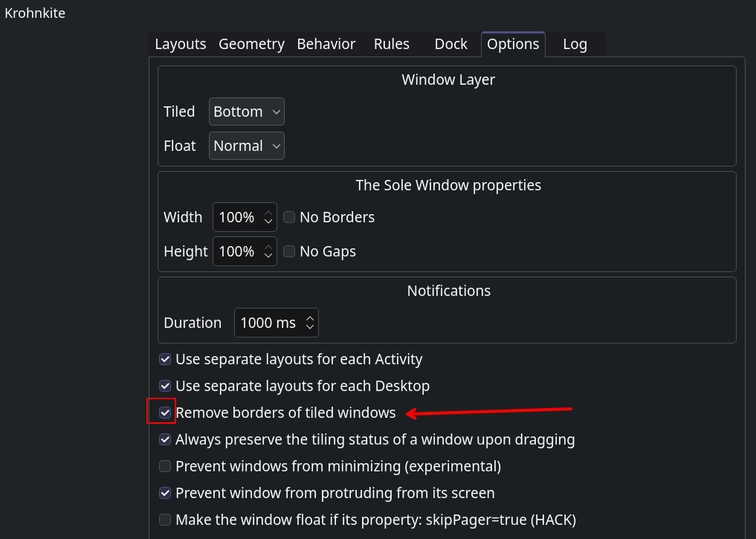
Task: Open the Dock tab
Action: tap(450, 45)
